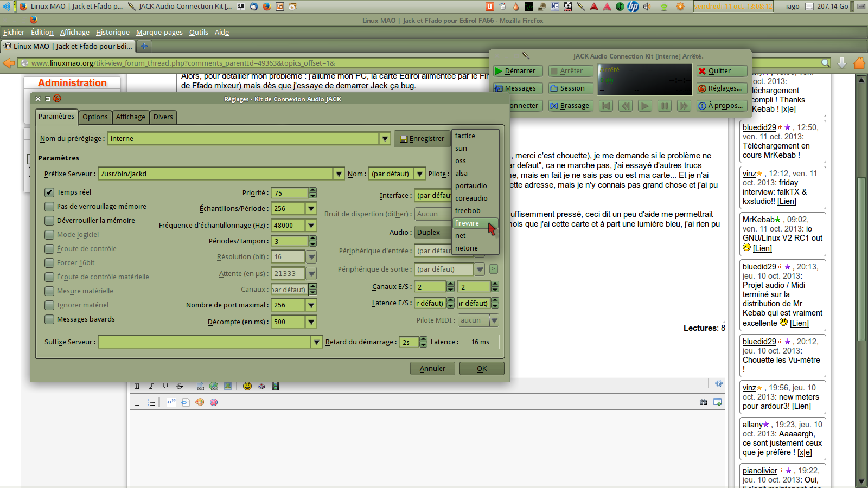Open the editor help question-mark icon
Image resolution: width=868 pixels, height=488 pixels.
[x=719, y=384]
